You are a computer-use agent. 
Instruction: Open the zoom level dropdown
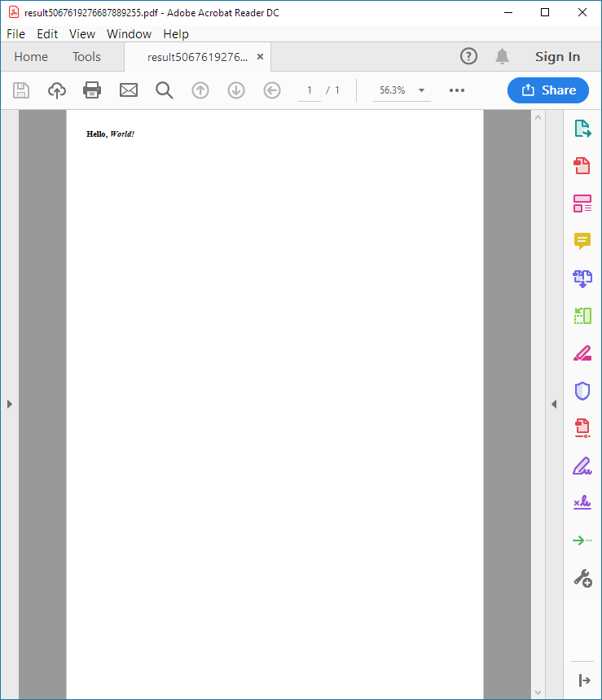[x=422, y=90]
